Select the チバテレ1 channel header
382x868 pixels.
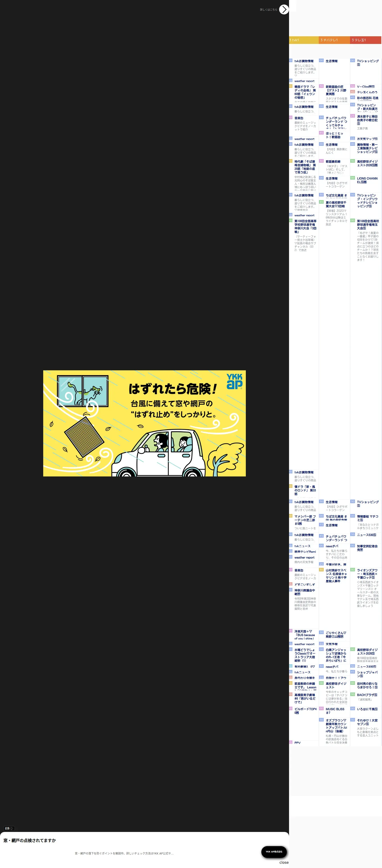(334, 40)
